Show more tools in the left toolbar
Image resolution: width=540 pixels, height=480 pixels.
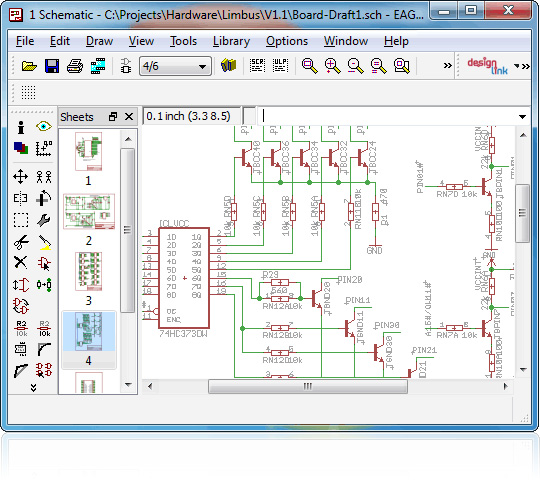click(33, 388)
